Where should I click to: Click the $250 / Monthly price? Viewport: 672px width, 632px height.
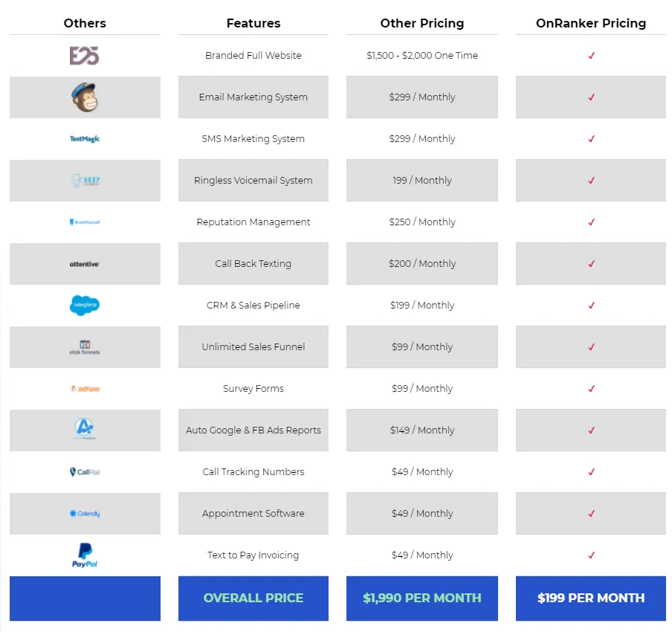422,222
